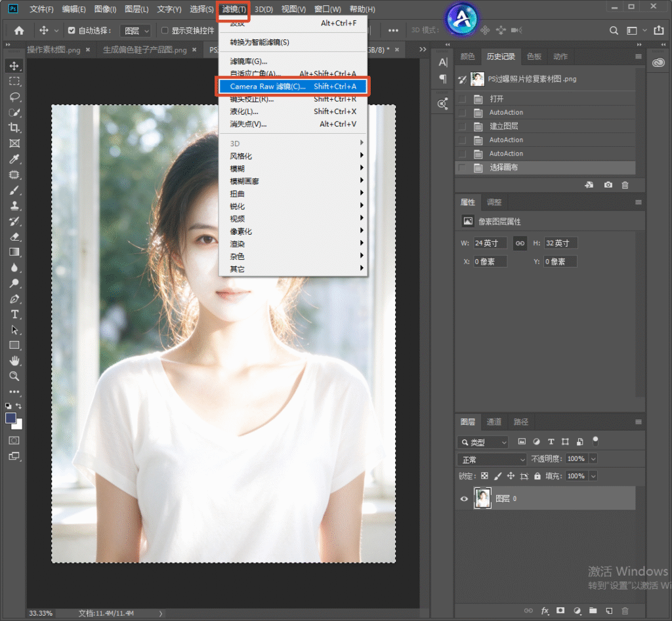
Task: Open the 正常 blend mode dropdown
Action: coord(492,460)
